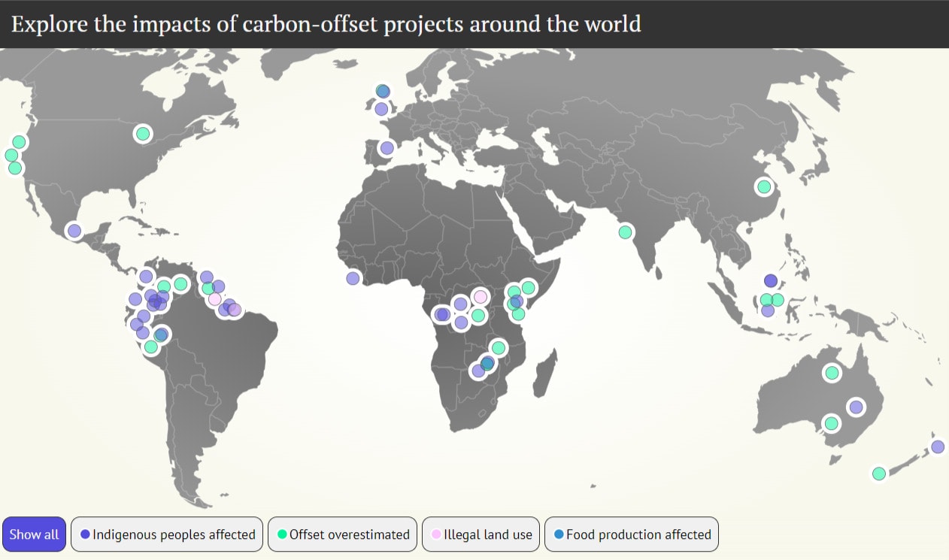
Task: Show only Food production affected projects
Action: point(631,534)
